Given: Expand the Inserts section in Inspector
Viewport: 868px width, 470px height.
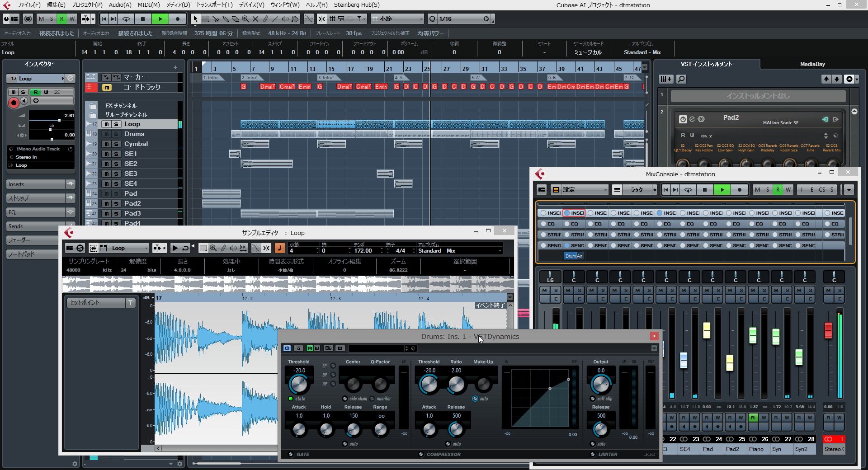Looking at the screenshot, I should (x=36, y=184).
